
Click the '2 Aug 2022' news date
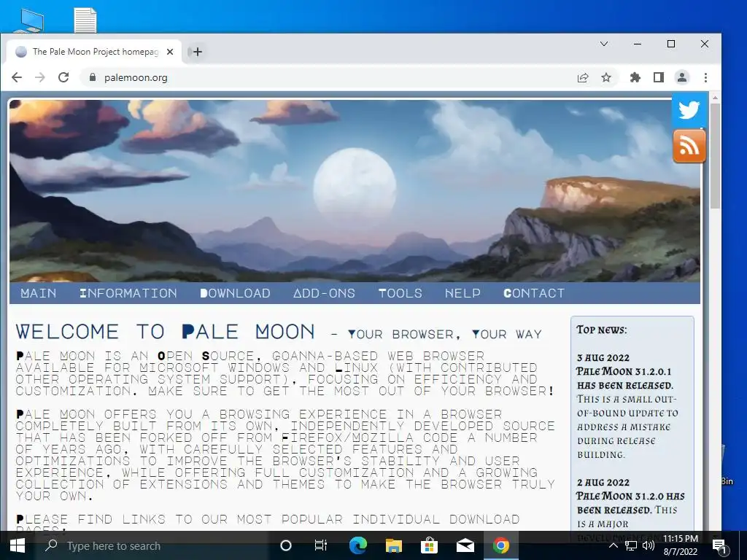click(x=603, y=483)
